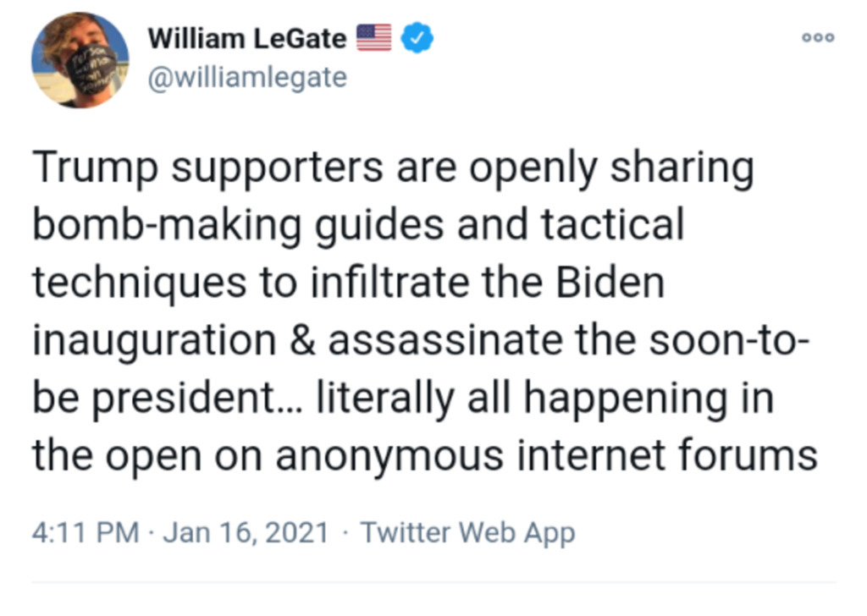Click the American flag emoji beside the name
Image resolution: width=867 pixels, height=616 pixels.
pos(373,38)
